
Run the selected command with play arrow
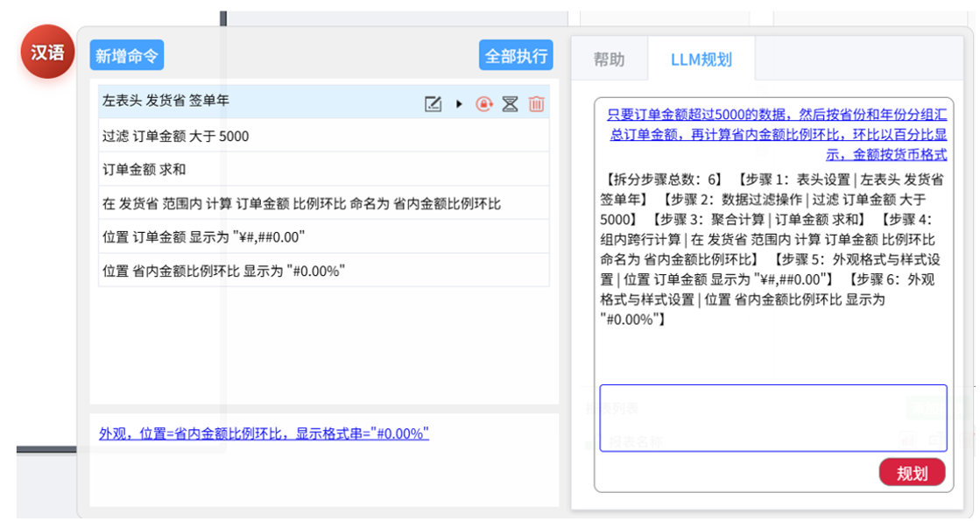[459, 103]
